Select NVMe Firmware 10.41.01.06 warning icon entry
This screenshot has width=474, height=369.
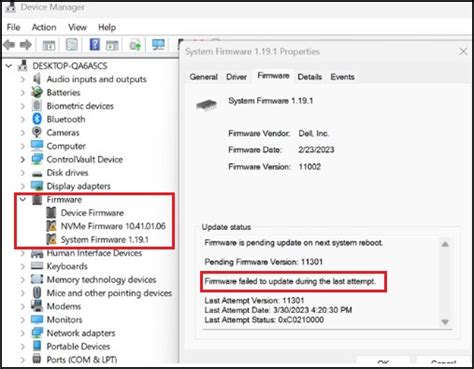pos(52,226)
